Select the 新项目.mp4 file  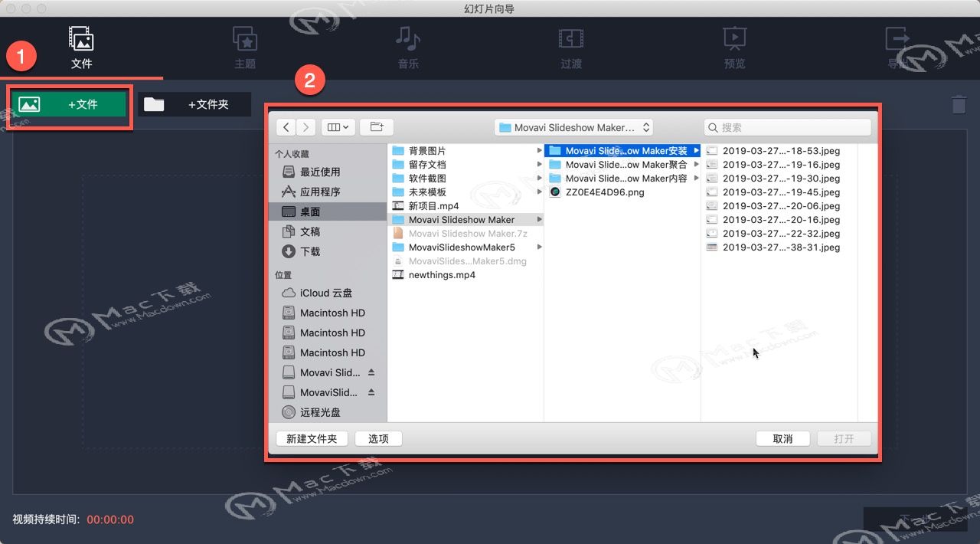point(465,206)
